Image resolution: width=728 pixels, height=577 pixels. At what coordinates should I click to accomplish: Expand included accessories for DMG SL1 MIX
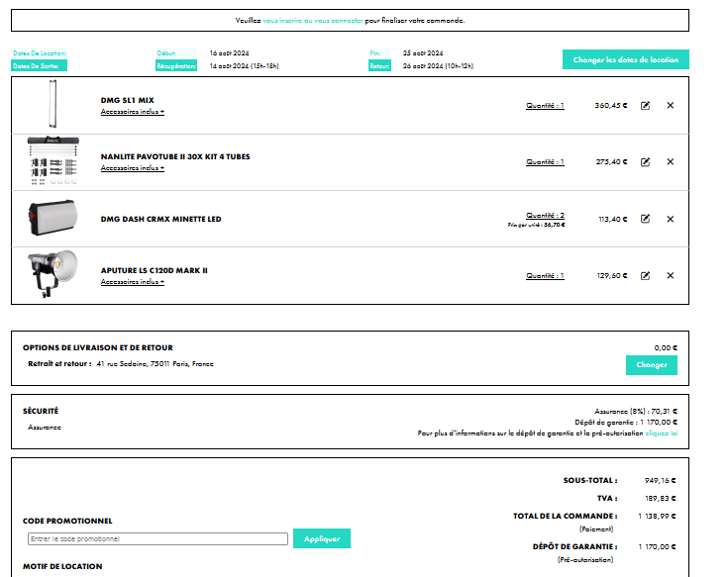coord(132,112)
